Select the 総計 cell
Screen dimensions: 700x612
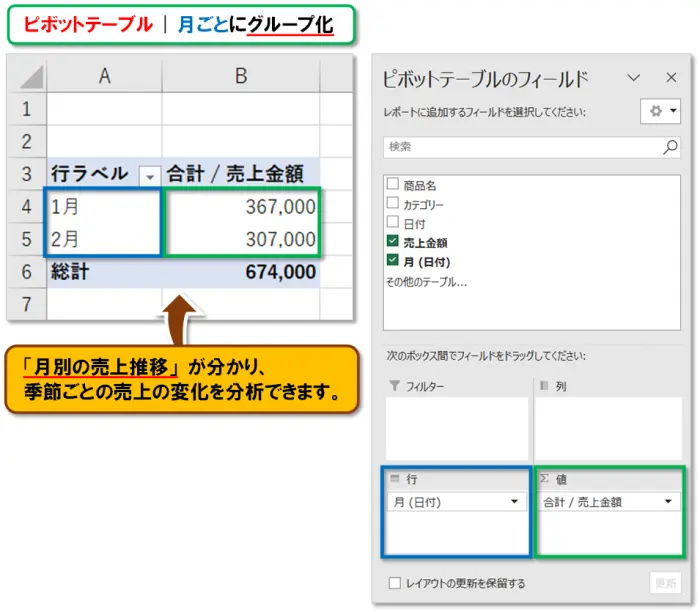[x=104, y=271]
